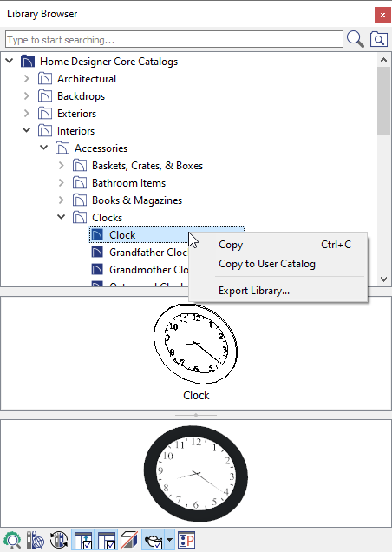This screenshot has height=552, width=392.
Task: Click the Exteriors folder icon
Action: (45, 113)
